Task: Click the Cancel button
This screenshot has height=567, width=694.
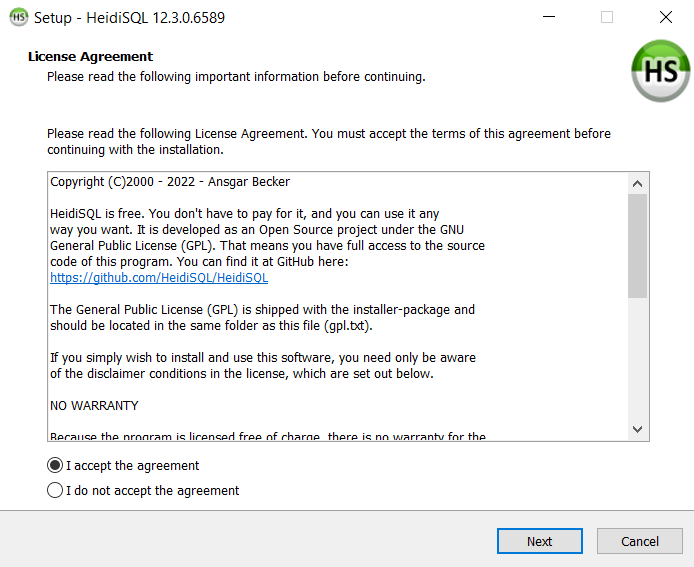Action: [x=640, y=541]
